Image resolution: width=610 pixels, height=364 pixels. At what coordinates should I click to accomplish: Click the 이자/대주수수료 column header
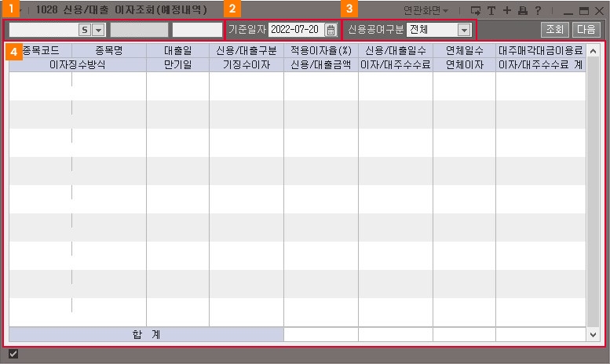point(396,64)
